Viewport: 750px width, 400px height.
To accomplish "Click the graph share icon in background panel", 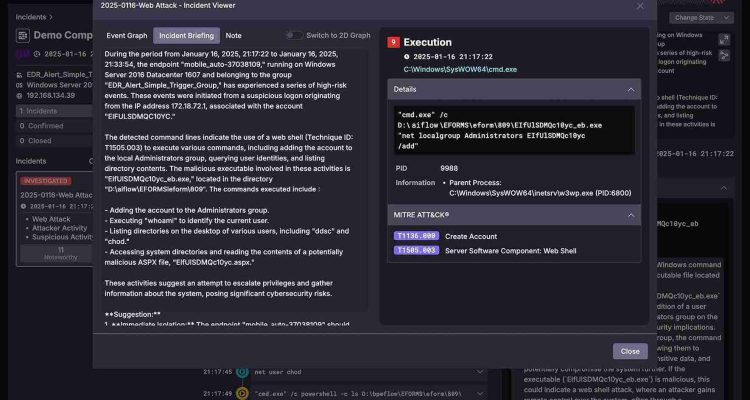I will (724, 56).
